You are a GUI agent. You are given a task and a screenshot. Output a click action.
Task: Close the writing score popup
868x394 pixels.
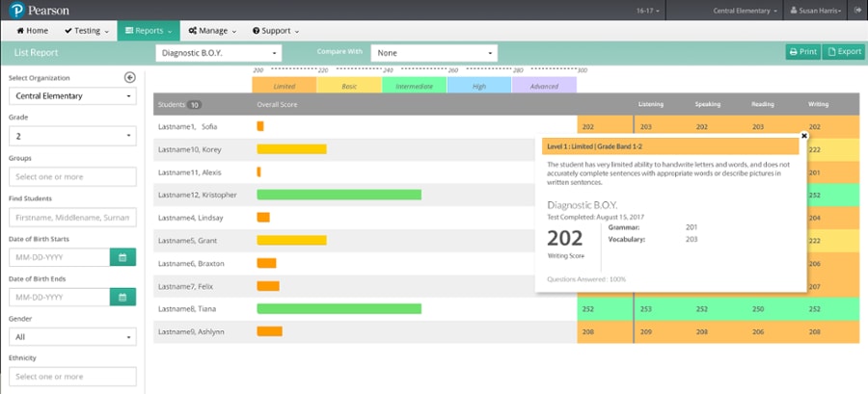[x=804, y=137]
